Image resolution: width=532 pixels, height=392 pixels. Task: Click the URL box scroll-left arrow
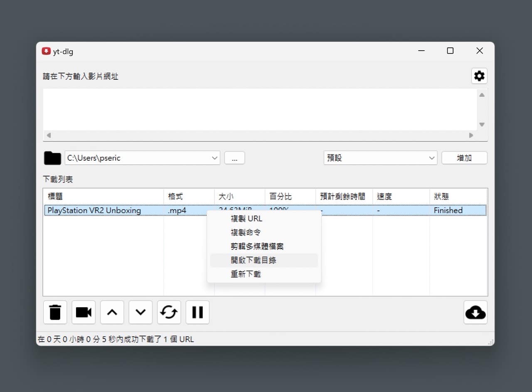click(49, 135)
